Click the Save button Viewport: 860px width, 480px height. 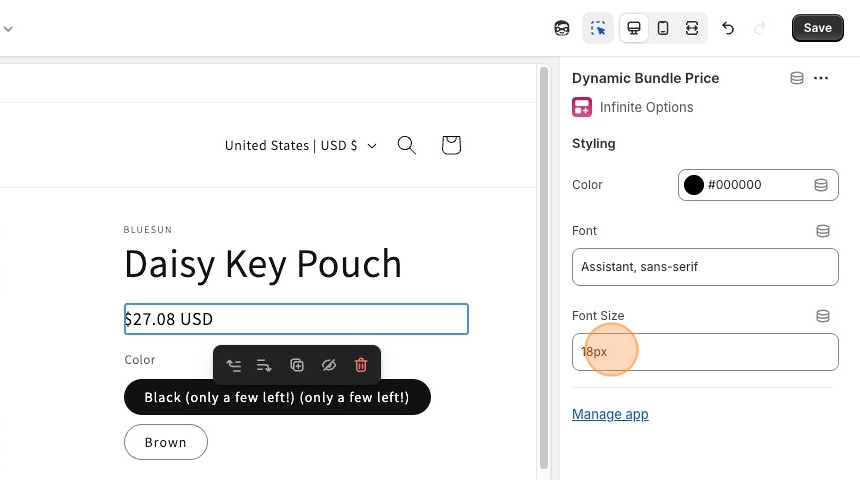(817, 28)
